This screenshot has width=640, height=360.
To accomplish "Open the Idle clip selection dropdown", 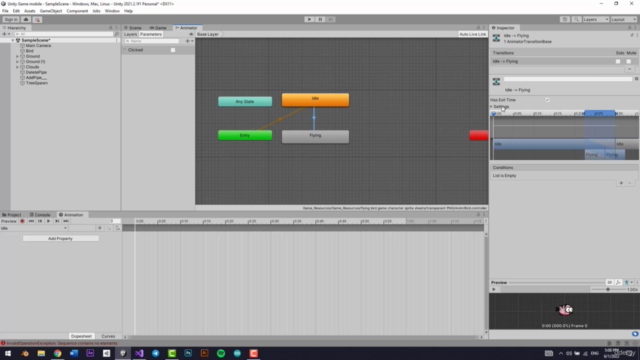I will [34, 228].
